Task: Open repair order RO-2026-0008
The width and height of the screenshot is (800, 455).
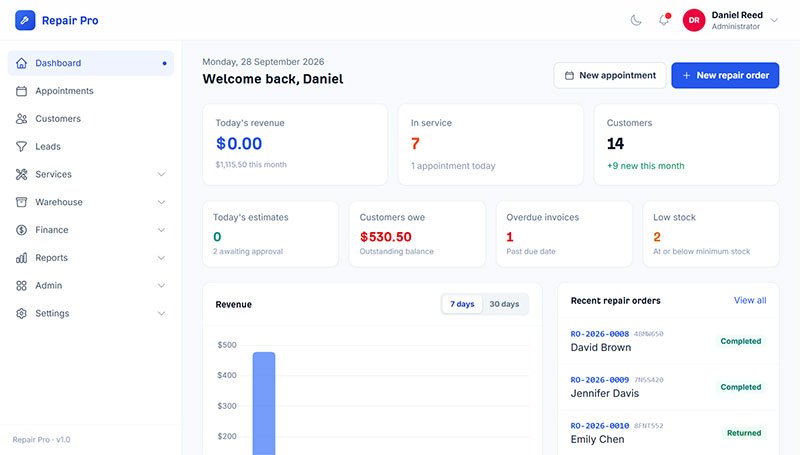Action: (x=599, y=334)
